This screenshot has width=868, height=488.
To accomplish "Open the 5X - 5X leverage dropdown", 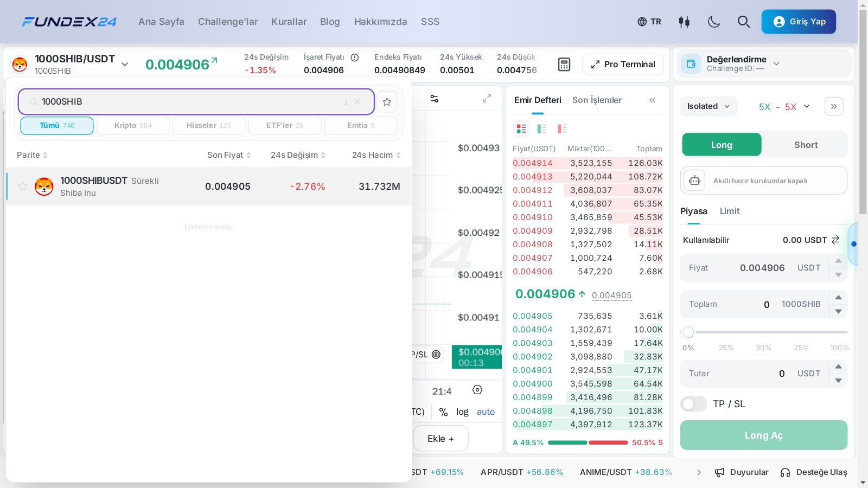I will (x=784, y=106).
